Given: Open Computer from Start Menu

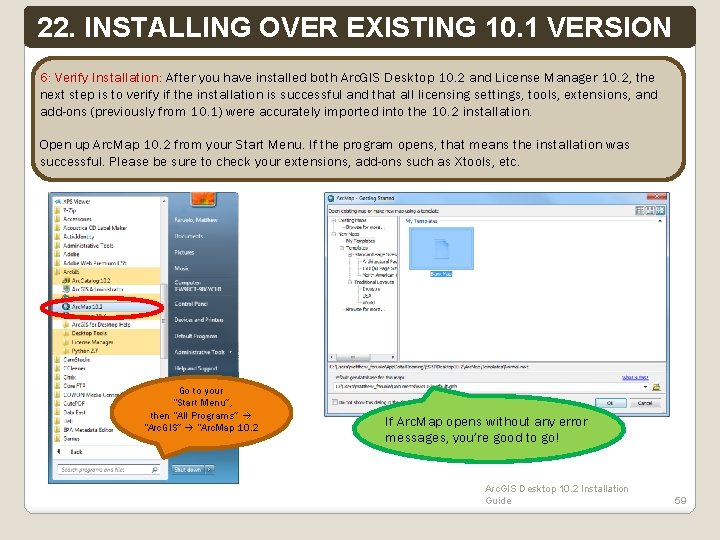Looking at the screenshot, I should tap(198, 286).
